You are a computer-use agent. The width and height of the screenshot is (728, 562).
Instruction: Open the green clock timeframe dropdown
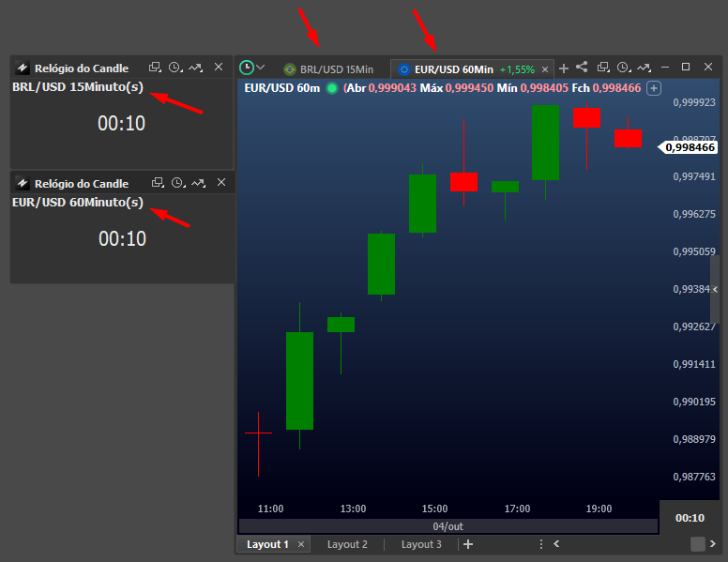[252, 68]
